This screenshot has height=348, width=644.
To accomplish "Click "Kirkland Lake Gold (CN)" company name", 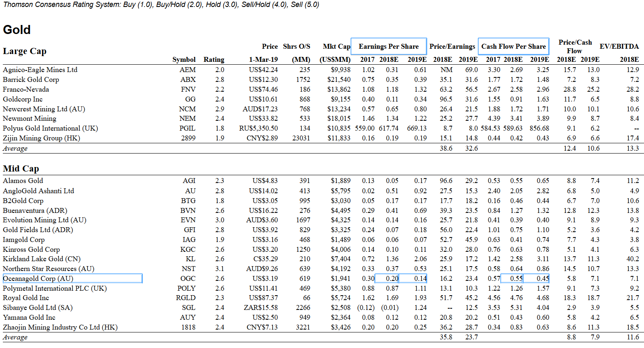I will pyautogui.click(x=42, y=259).
